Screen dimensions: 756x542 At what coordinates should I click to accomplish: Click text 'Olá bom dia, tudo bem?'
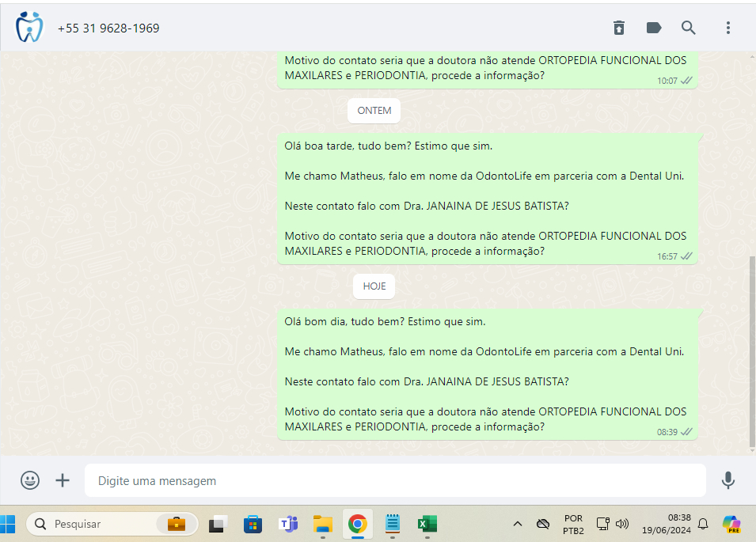click(344, 322)
